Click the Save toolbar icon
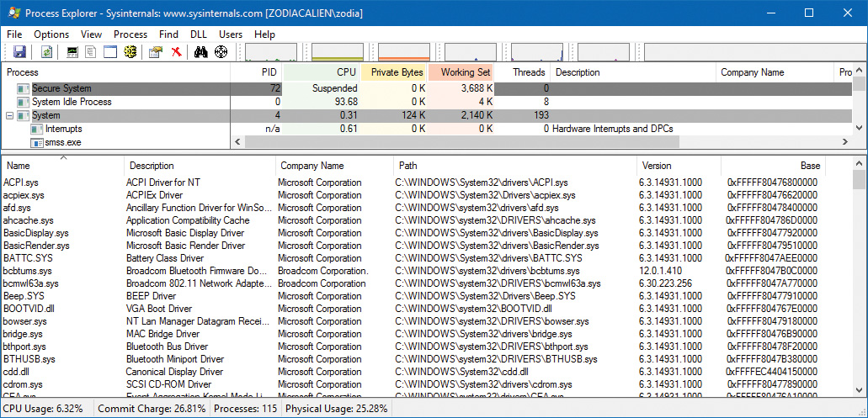The height and width of the screenshot is (418, 868). point(19,52)
